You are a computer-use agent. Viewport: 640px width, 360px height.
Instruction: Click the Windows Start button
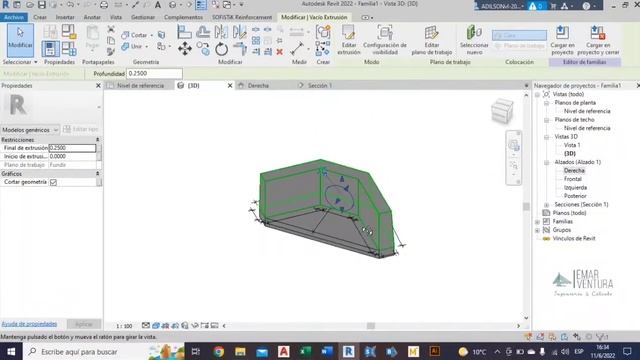pyautogui.click(x=11, y=351)
